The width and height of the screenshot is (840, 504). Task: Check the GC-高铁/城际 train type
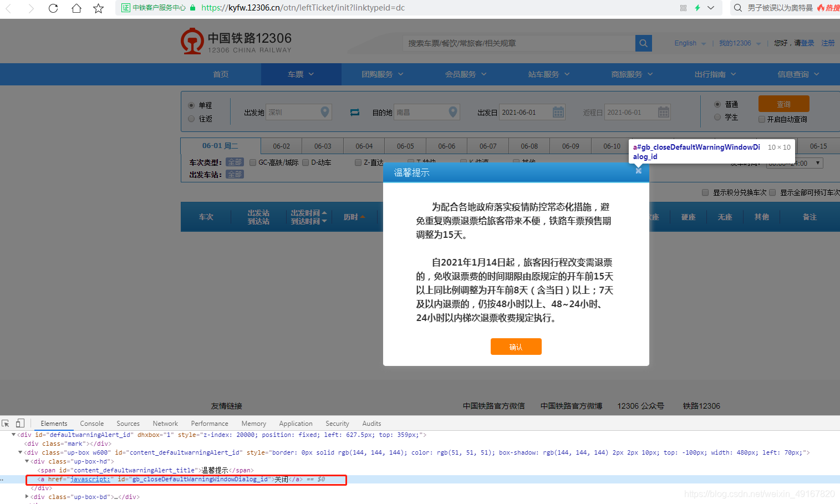(253, 162)
